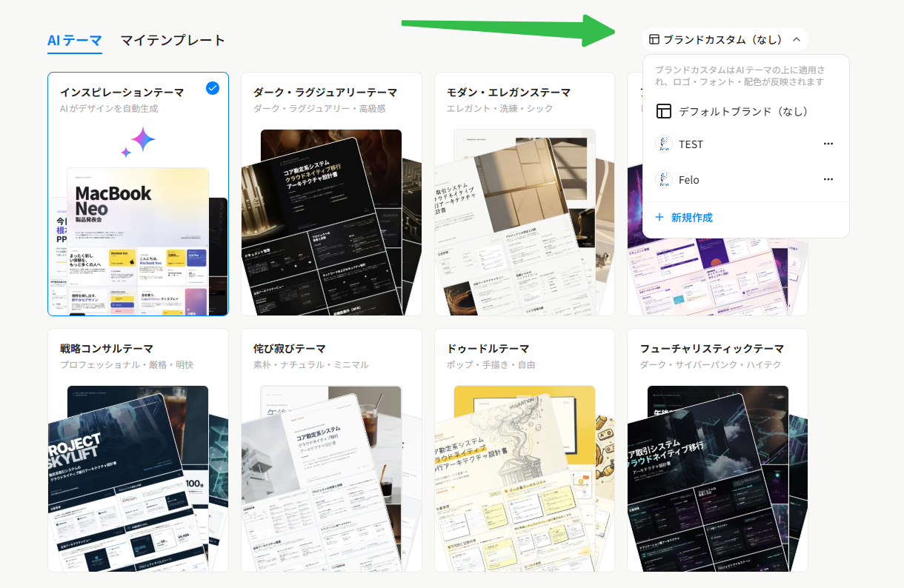Open the ブランドカスタム（なし）dropdown

pos(726,39)
